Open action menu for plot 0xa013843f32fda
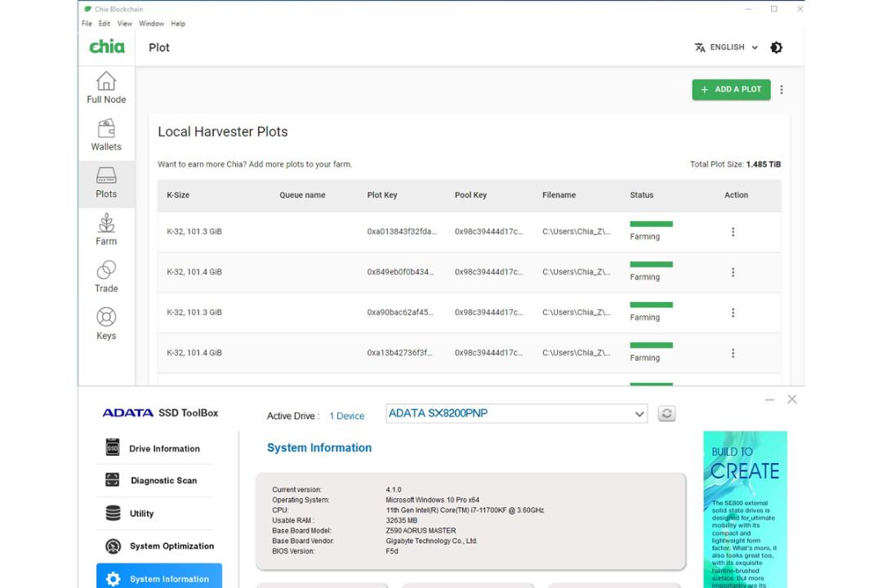Viewport: 882px width, 588px height. coord(733,232)
